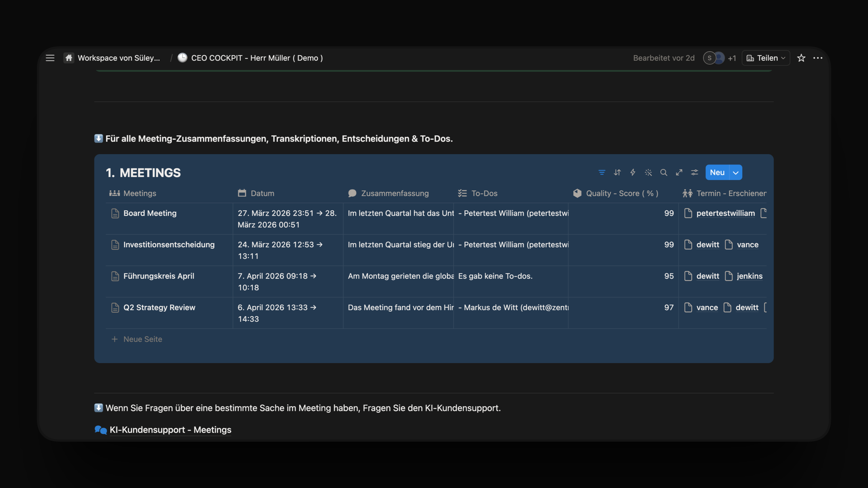Image resolution: width=868 pixels, height=488 pixels.
Task: Open the sidebar hamburger menu
Action: pyautogui.click(x=50, y=58)
